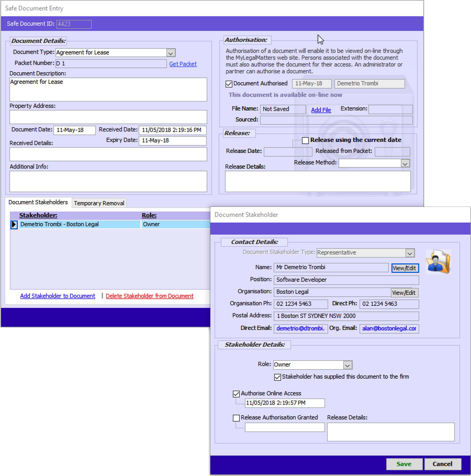Viewport: 471px width, 476px height.
Task: Click the Postal Address field
Action: [x=346, y=316]
